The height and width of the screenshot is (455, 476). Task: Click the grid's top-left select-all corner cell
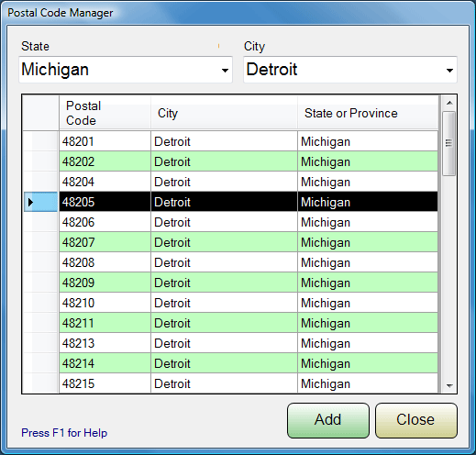click(x=40, y=113)
